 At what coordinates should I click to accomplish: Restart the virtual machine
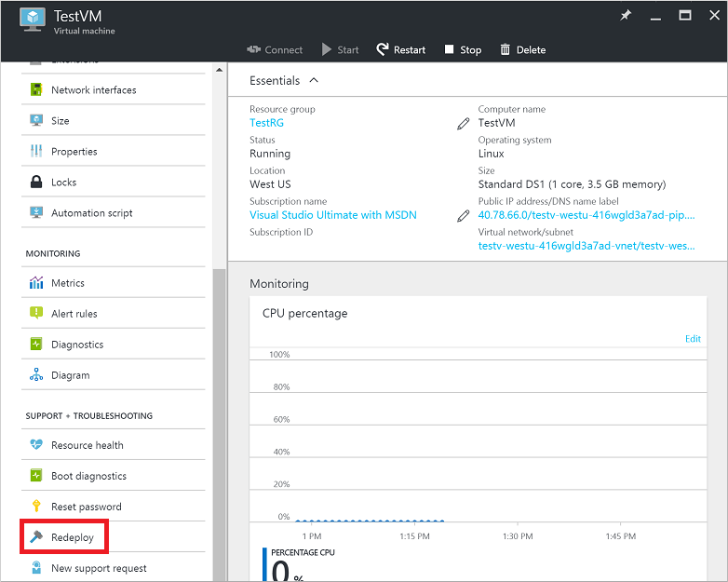tap(401, 50)
